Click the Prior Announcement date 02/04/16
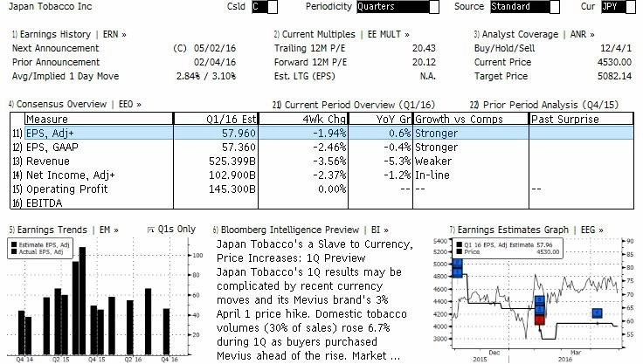 coord(215,62)
